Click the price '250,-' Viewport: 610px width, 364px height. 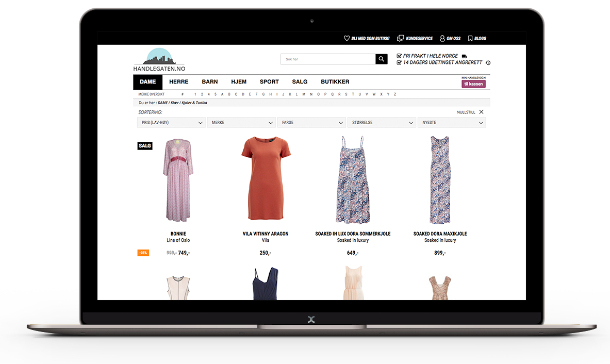pos(266,253)
